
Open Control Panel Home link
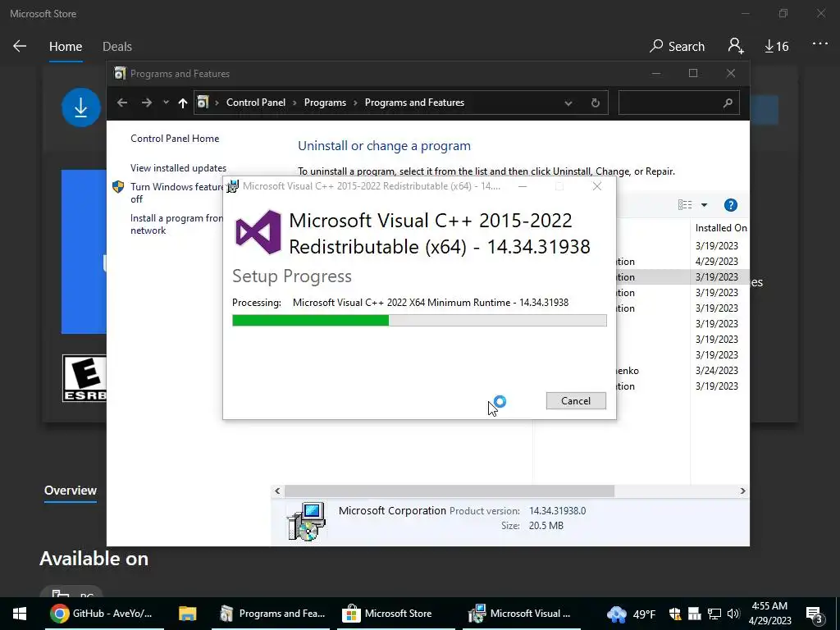click(175, 138)
